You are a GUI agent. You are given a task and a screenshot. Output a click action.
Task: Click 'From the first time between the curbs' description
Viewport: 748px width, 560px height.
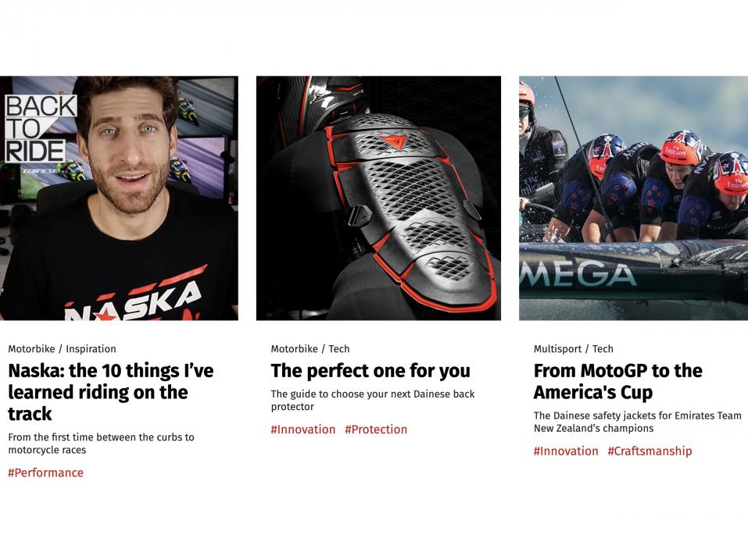[x=101, y=443]
